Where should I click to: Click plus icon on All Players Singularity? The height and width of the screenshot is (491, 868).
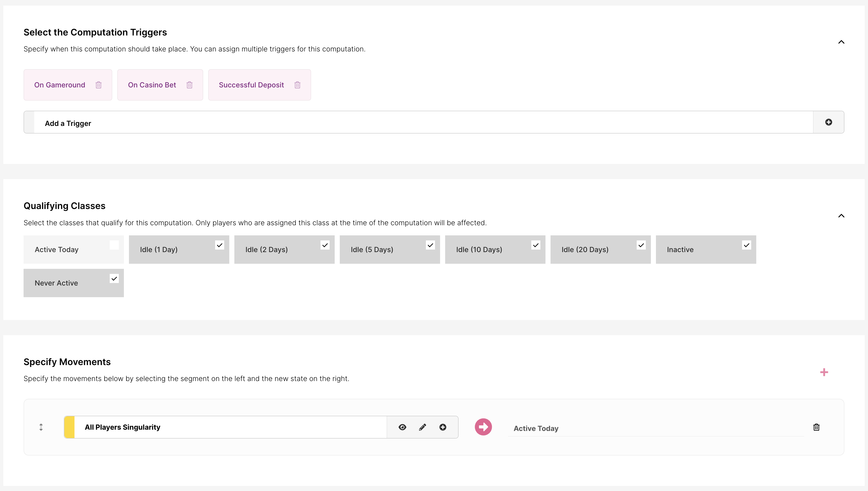click(x=443, y=427)
